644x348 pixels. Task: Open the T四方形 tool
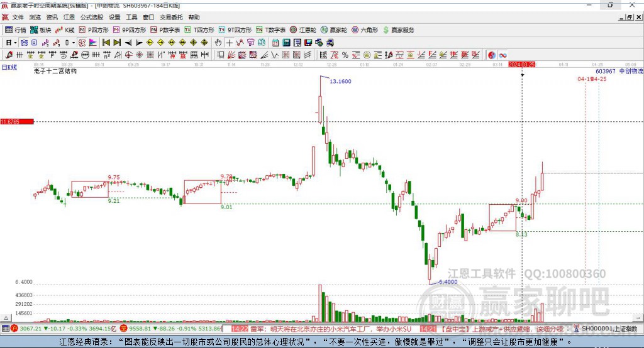[199, 30]
